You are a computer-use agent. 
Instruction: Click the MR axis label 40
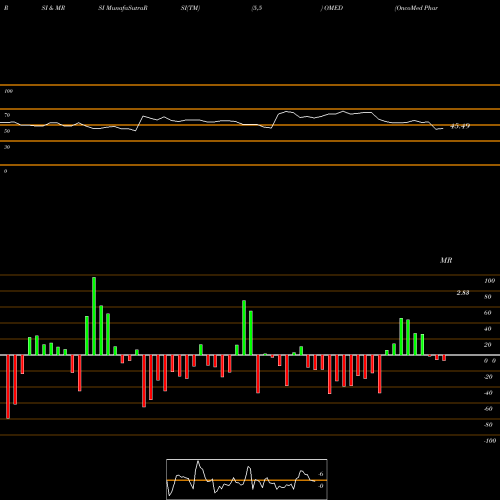tap(488, 329)
